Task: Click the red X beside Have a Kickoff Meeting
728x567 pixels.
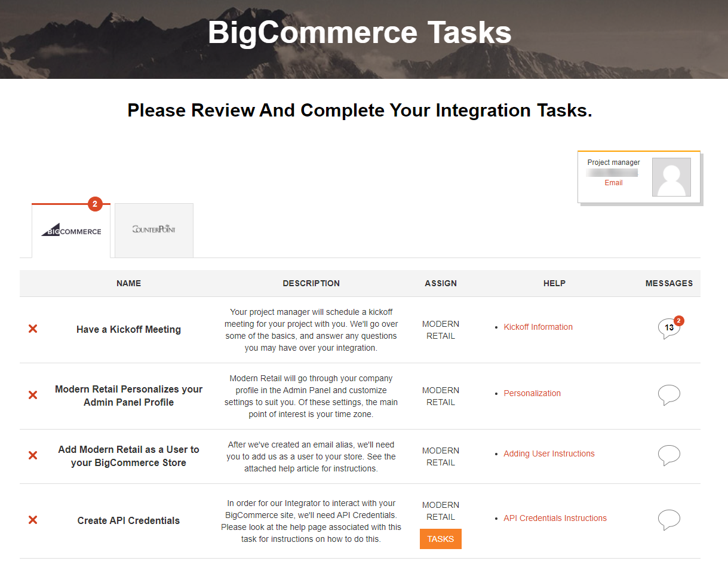Action: [x=33, y=329]
